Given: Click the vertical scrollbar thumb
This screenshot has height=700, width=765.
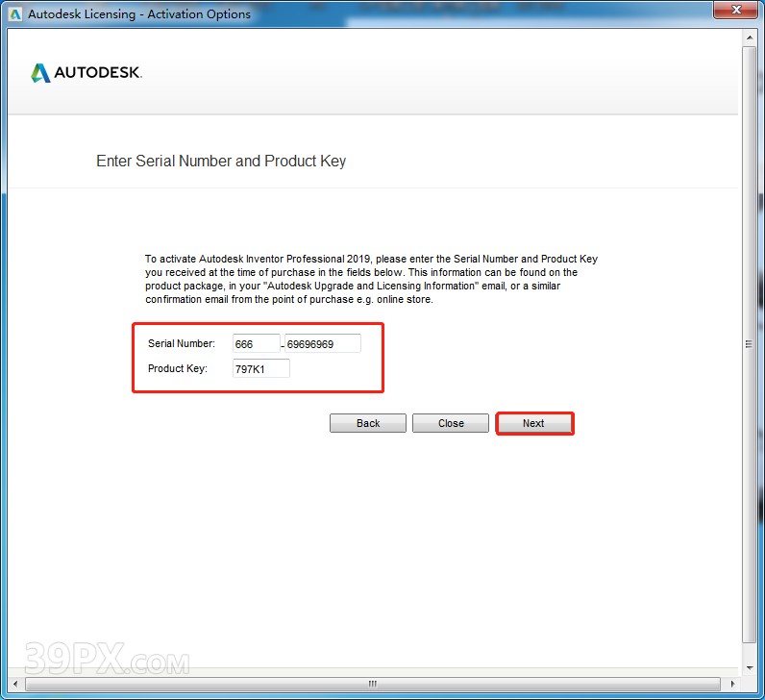Looking at the screenshot, I should (750, 344).
